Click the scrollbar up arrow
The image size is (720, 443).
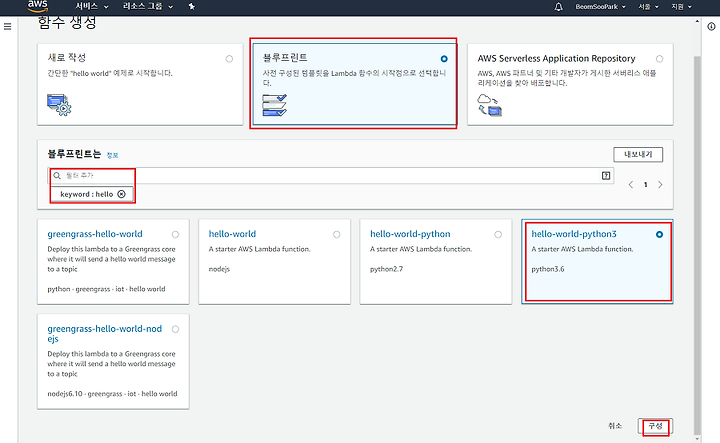tap(697, 21)
